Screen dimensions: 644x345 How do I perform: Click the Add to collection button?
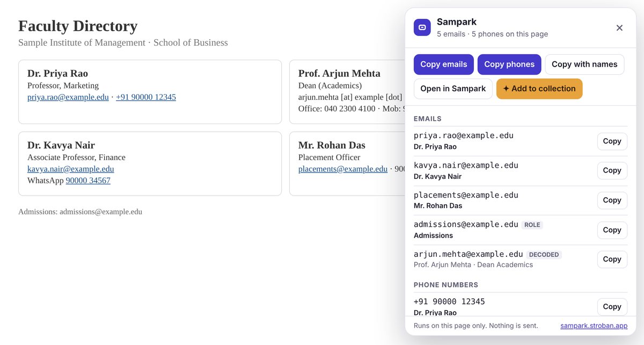(539, 89)
